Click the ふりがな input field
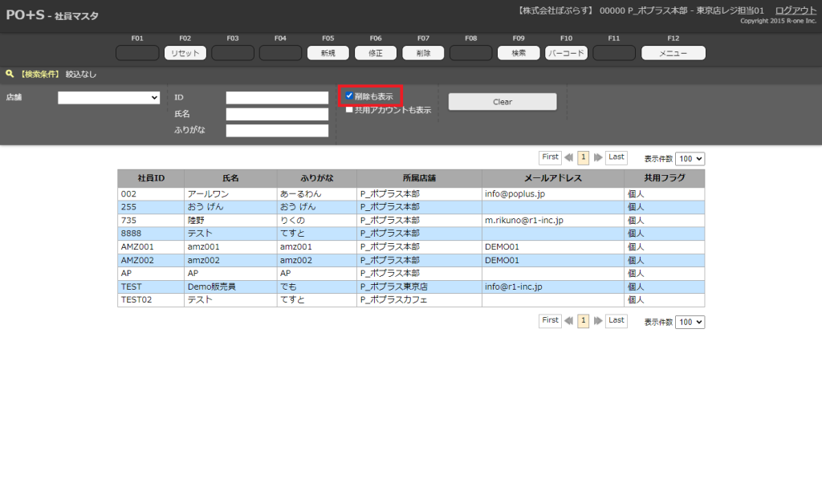The width and height of the screenshot is (822, 504). click(277, 131)
